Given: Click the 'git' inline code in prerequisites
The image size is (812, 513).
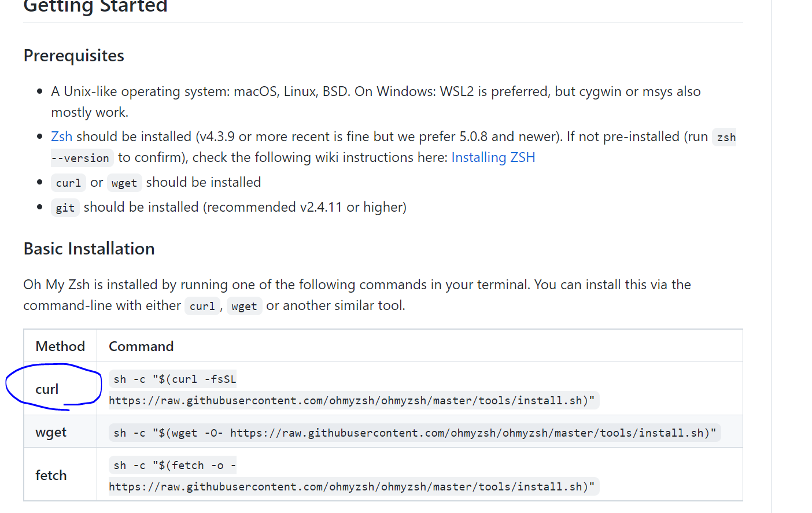Looking at the screenshot, I should click(65, 208).
